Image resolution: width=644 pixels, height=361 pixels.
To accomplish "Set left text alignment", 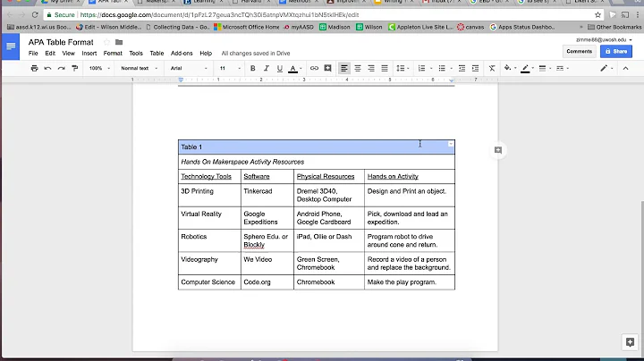I will pyautogui.click(x=344, y=68).
